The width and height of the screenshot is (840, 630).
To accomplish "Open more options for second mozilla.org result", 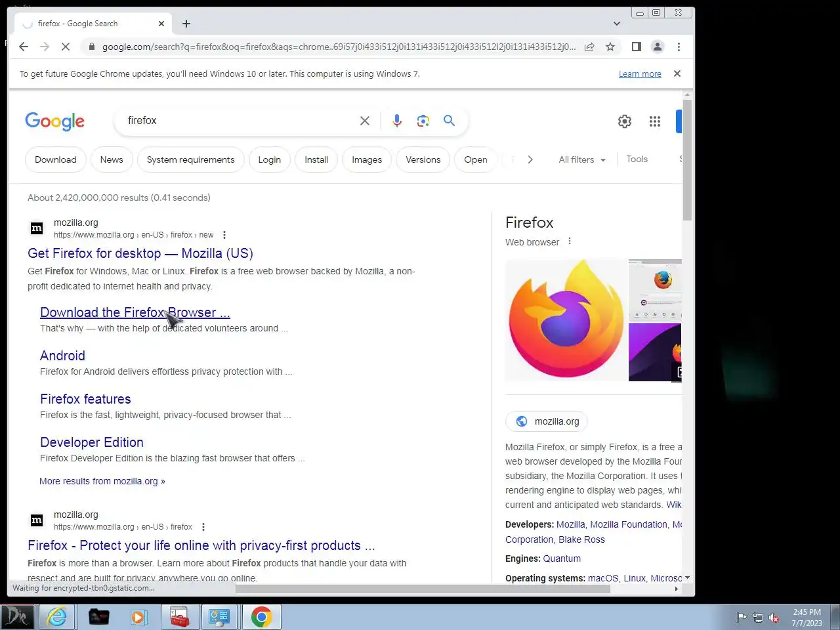I will pyautogui.click(x=203, y=527).
